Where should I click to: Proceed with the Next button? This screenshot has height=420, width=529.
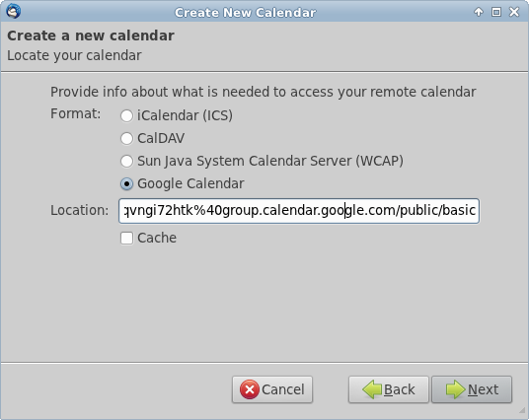[x=472, y=389]
